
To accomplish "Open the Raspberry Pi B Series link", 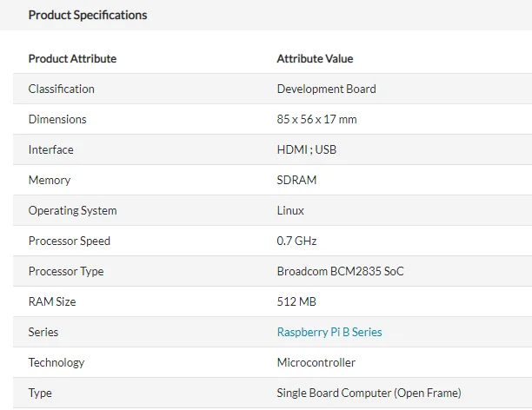I will coord(329,332).
